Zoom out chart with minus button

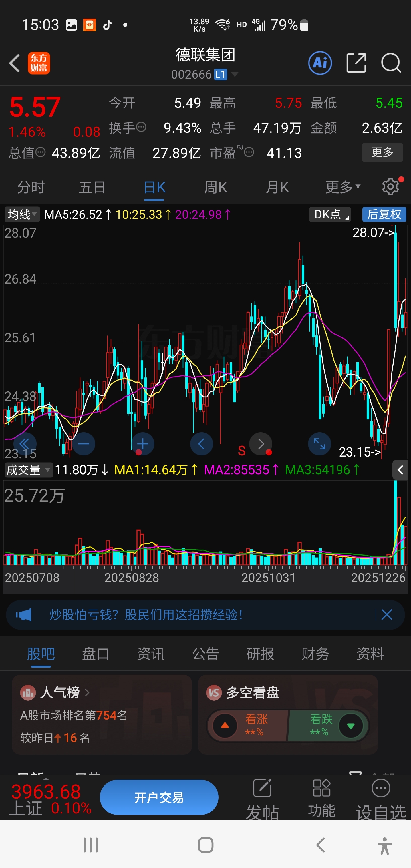[84, 444]
